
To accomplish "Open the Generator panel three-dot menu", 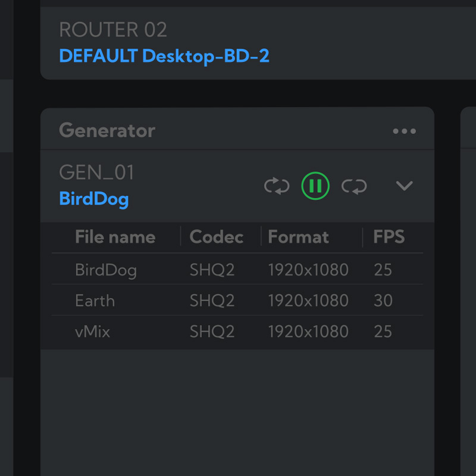I will [404, 131].
